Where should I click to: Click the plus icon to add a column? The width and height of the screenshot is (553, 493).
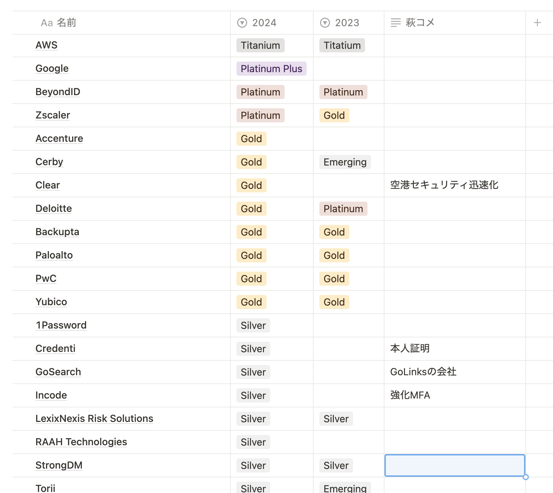click(x=537, y=23)
